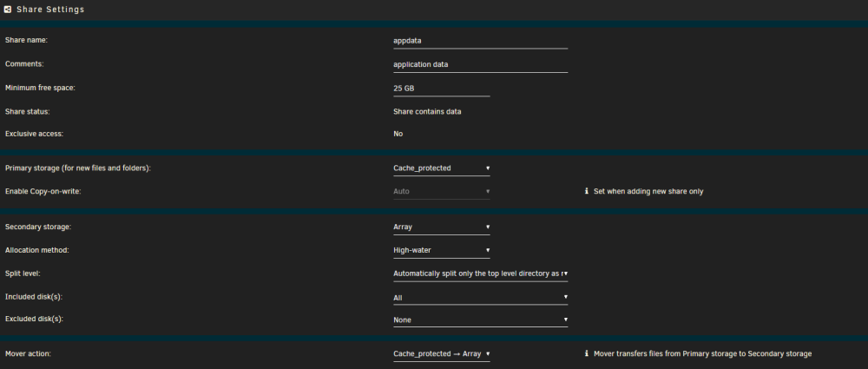Image resolution: width=868 pixels, height=369 pixels.
Task: Edit the Share name field 'appdata'
Action: (x=481, y=41)
